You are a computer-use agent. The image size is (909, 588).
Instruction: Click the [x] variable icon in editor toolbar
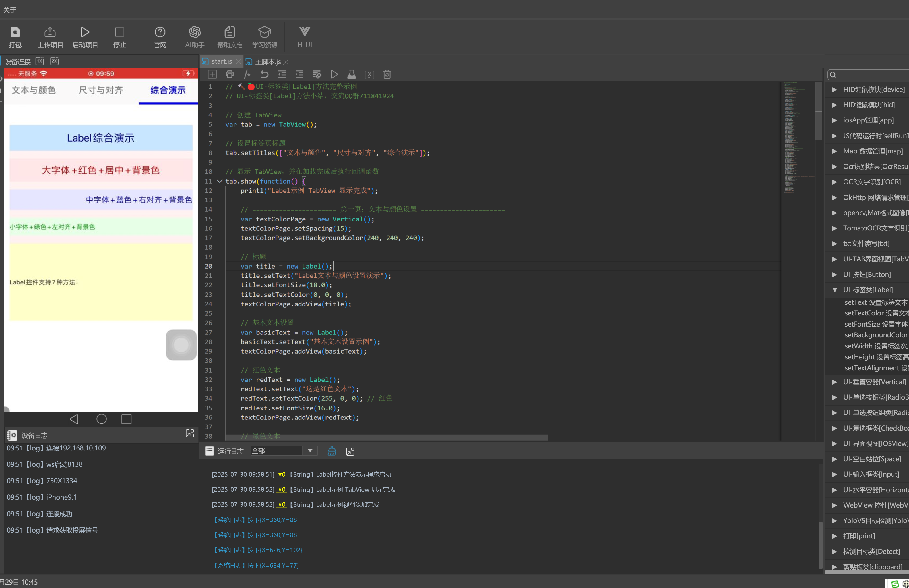(x=369, y=74)
